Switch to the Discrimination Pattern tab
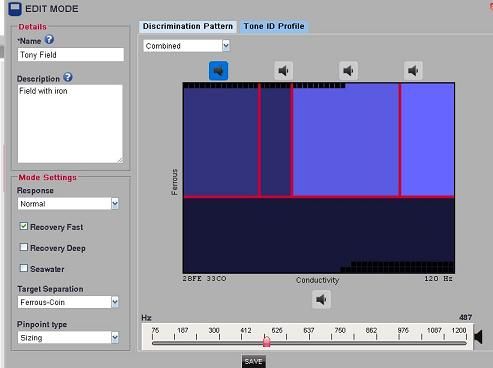 [188, 26]
